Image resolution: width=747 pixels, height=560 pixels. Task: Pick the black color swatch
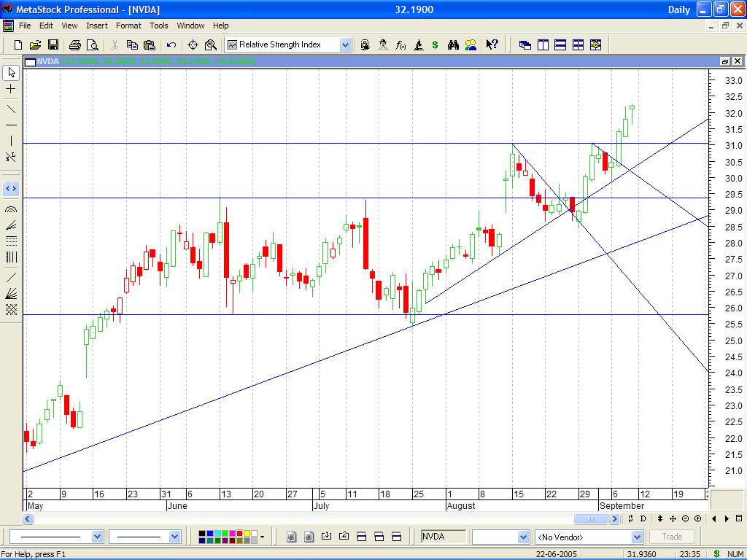pos(202,534)
